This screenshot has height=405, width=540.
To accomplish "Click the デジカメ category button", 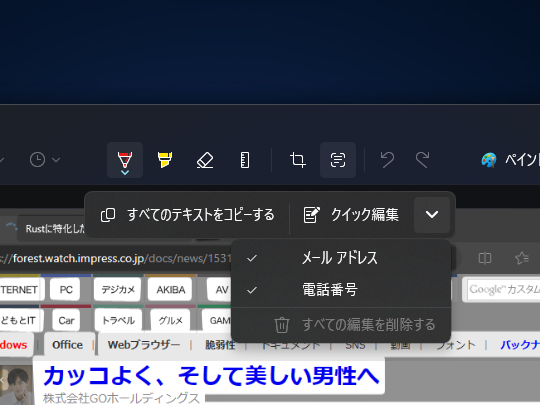I will tap(118, 290).
